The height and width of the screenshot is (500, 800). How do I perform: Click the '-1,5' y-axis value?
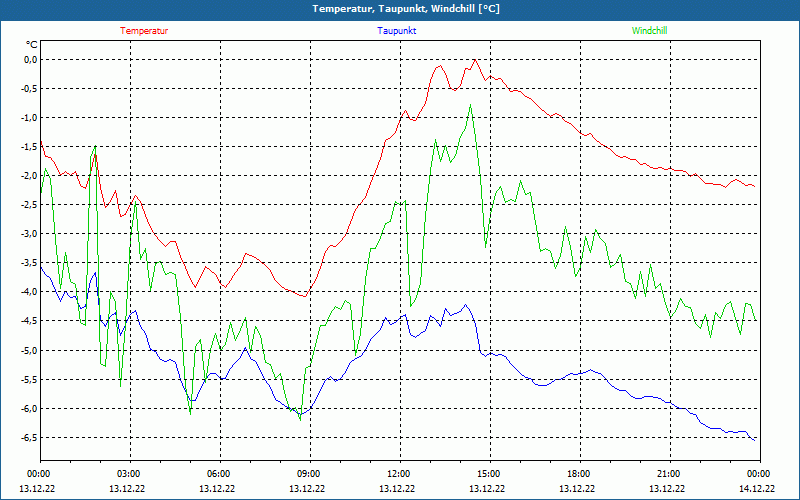click(30, 147)
